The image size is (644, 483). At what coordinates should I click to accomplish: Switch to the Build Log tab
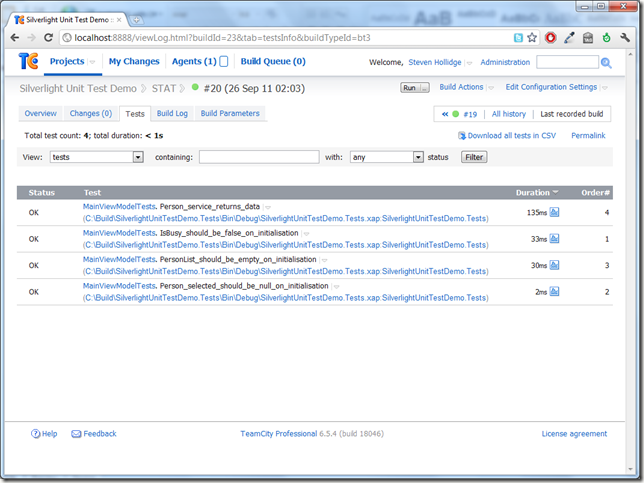click(172, 114)
